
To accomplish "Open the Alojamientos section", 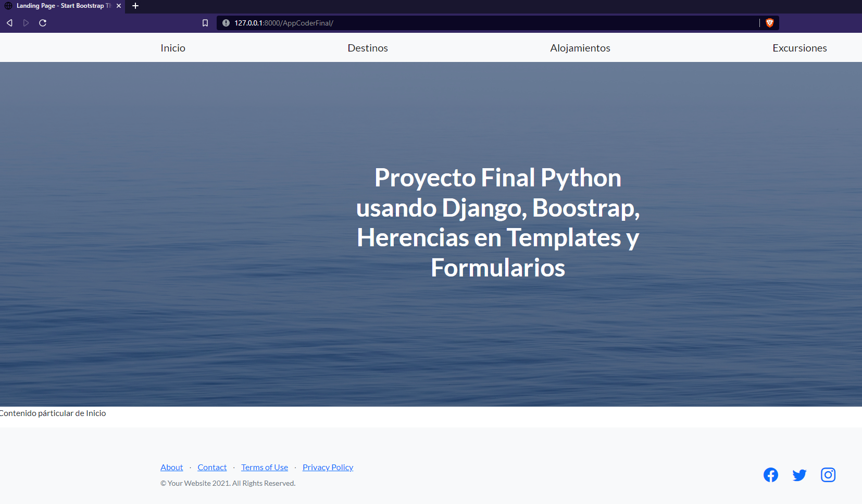I will coord(580,47).
